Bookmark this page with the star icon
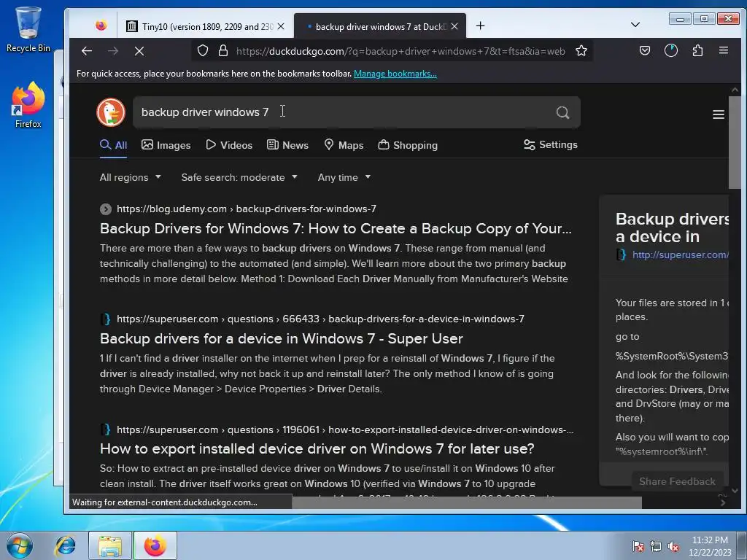The height and width of the screenshot is (560, 747). (x=581, y=51)
